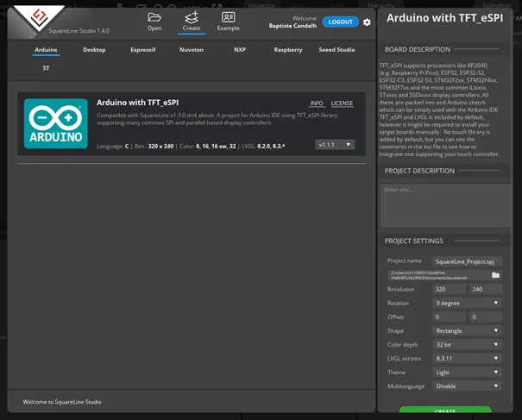Click the green CREATE button
This screenshot has width=522, height=420.
click(445, 410)
